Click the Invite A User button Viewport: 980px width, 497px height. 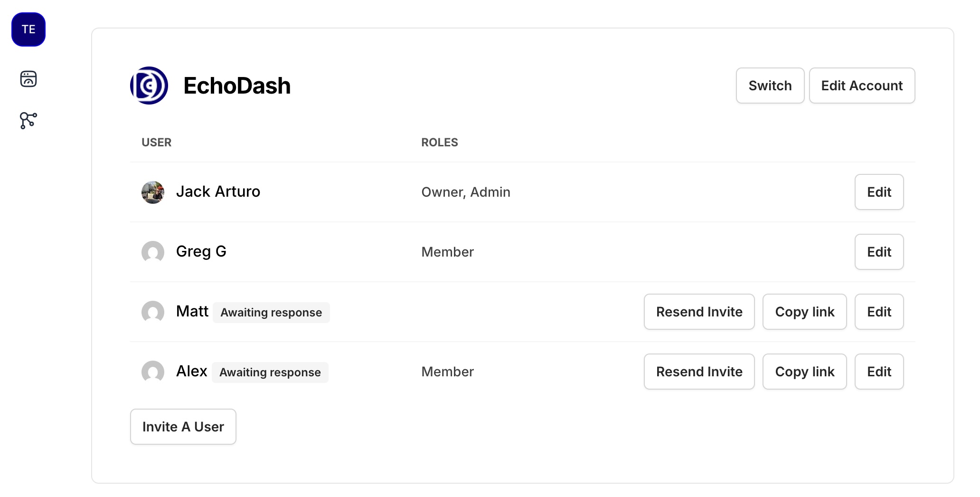pos(183,427)
